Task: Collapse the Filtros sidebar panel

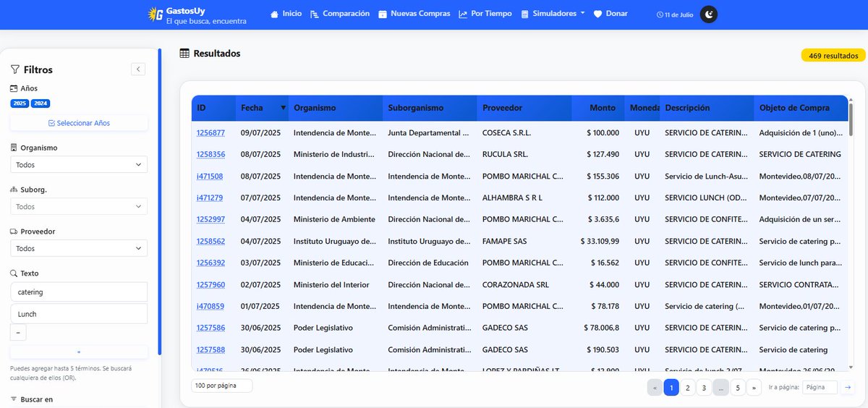Action: pyautogui.click(x=138, y=69)
